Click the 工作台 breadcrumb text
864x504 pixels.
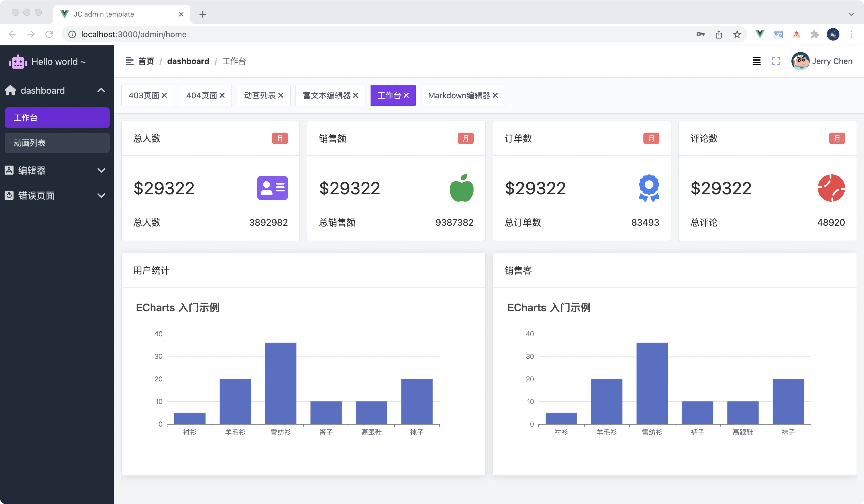tap(234, 61)
